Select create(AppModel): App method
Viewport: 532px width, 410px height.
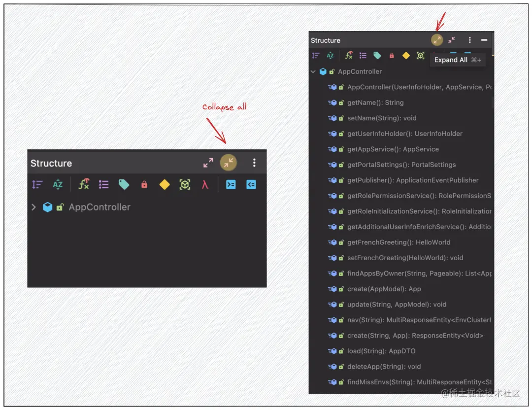pos(400,289)
